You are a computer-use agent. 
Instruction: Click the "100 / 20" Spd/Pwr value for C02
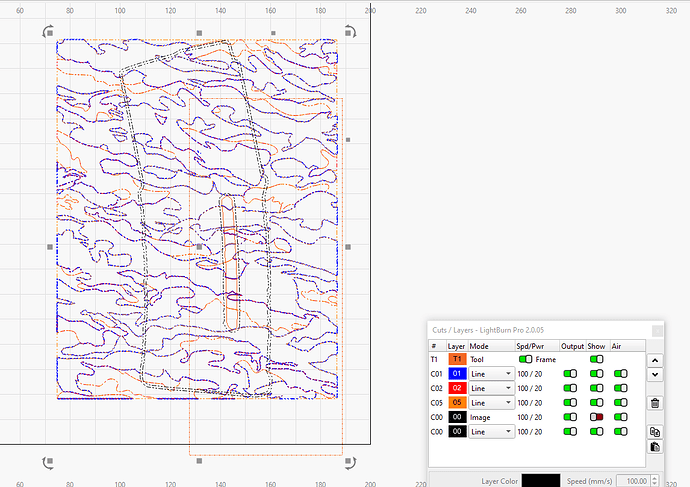tap(530, 388)
